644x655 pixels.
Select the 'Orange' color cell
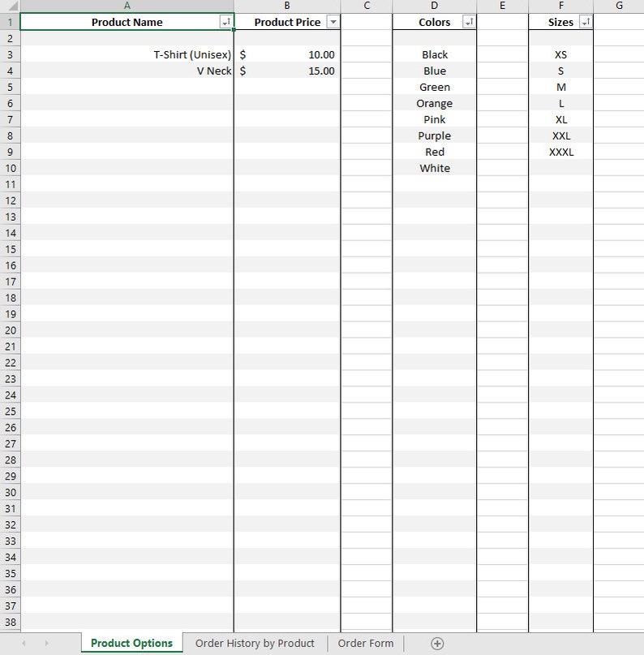click(435, 104)
